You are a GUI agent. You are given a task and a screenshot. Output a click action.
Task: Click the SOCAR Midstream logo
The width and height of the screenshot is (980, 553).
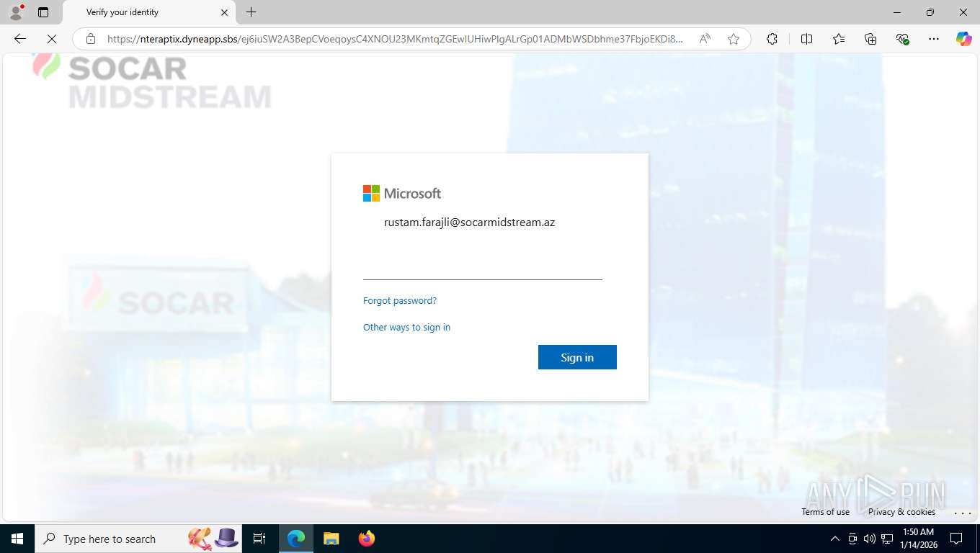coord(152,80)
